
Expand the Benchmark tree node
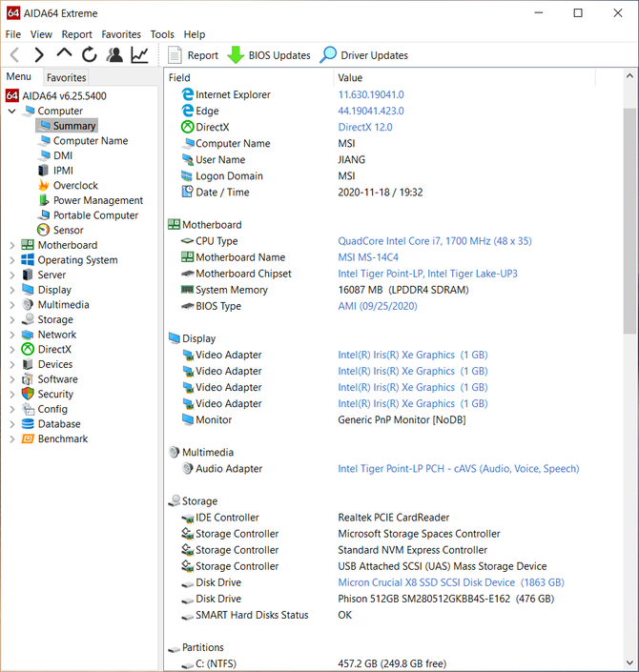coord(11,439)
